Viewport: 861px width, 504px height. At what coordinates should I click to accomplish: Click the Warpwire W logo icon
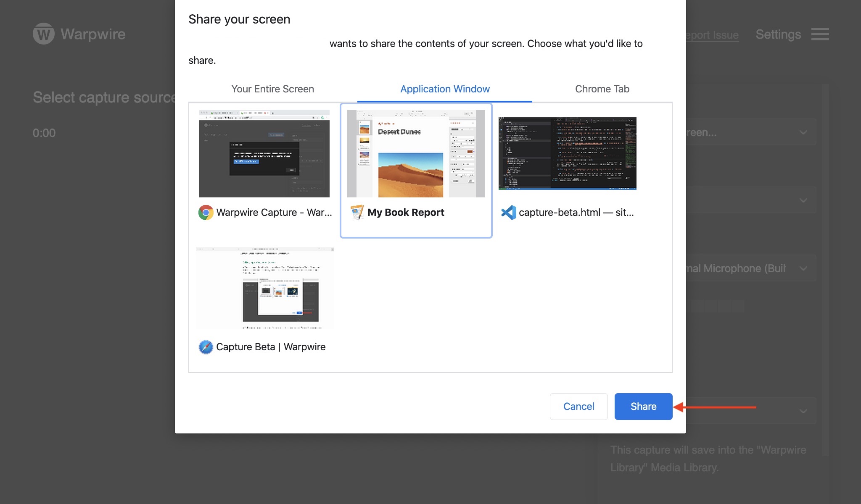point(44,34)
